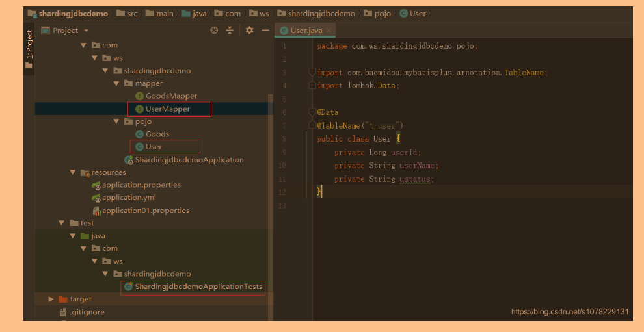Screen dimensions: 644x332
Task: Click the .gitignore file icon
Action: coord(63,312)
